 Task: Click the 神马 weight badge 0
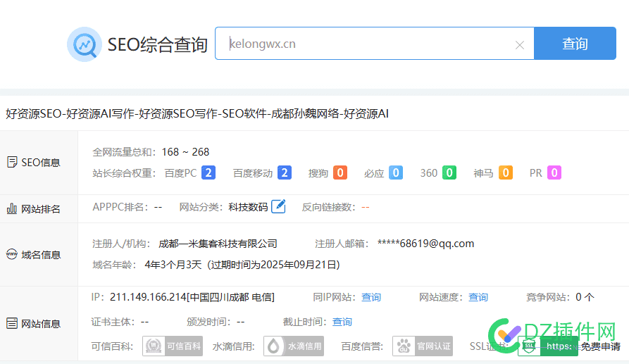[x=506, y=172]
